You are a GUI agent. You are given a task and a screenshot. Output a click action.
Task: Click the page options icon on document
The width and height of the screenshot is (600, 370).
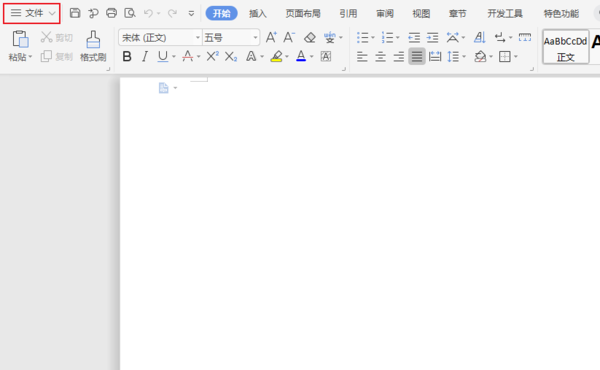163,88
